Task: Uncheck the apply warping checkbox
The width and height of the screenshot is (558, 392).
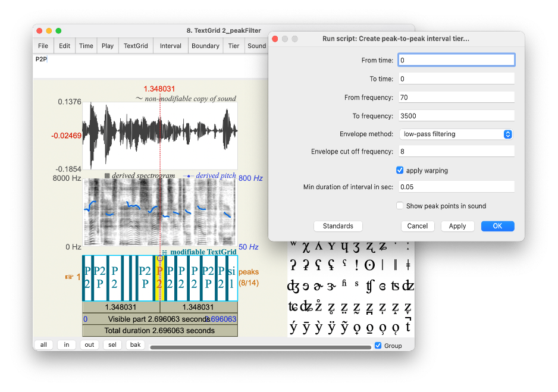Action: click(x=400, y=170)
